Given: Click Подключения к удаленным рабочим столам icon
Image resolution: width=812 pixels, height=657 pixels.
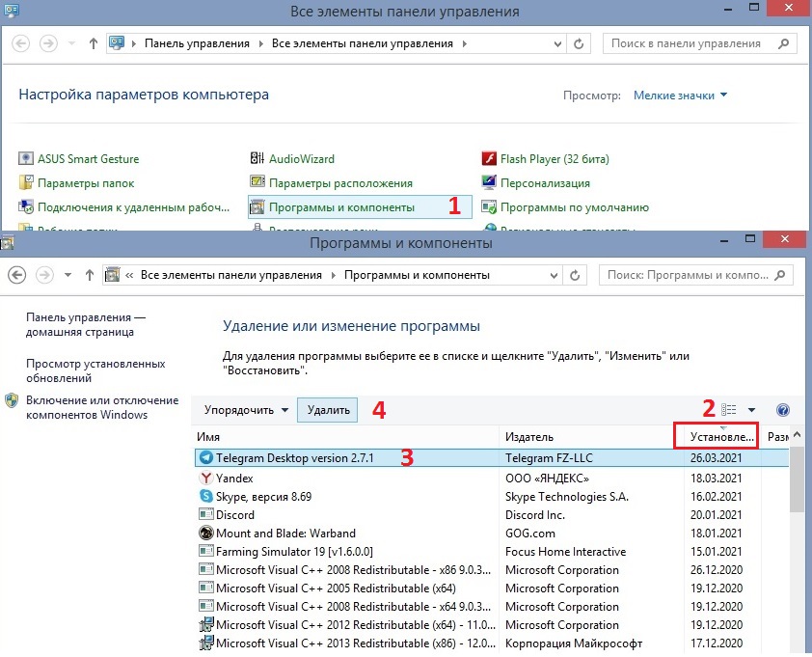Looking at the screenshot, I should pos(26,206).
